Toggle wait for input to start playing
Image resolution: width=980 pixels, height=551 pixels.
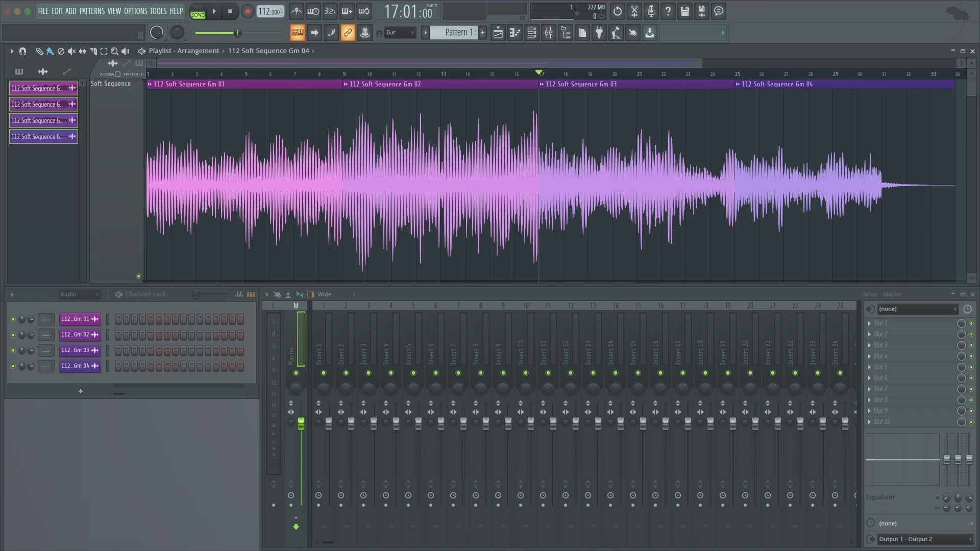click(x=313, y=11)
